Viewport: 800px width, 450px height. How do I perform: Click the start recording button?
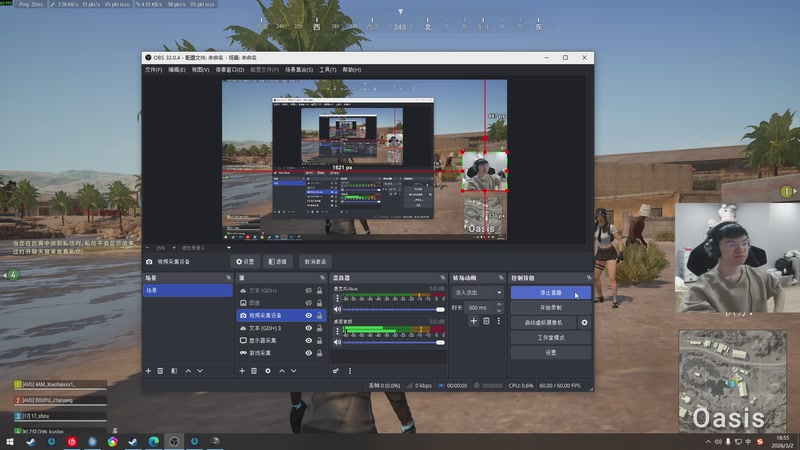pos(551,308)
